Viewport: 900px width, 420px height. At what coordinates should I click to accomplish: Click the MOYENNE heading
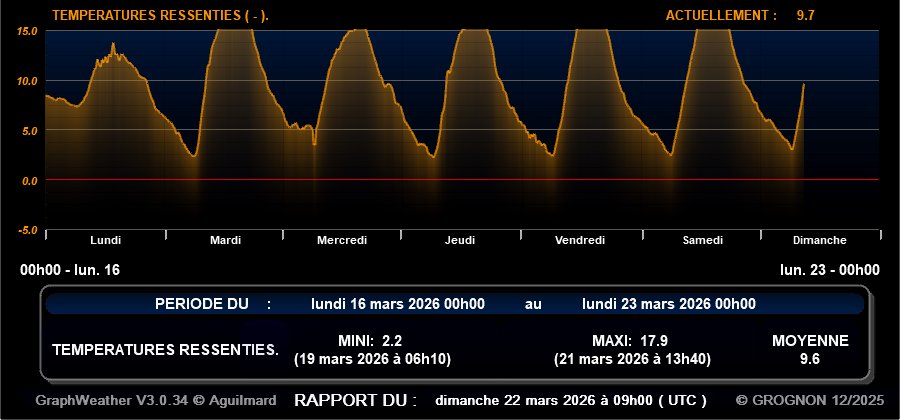[810, 341]
